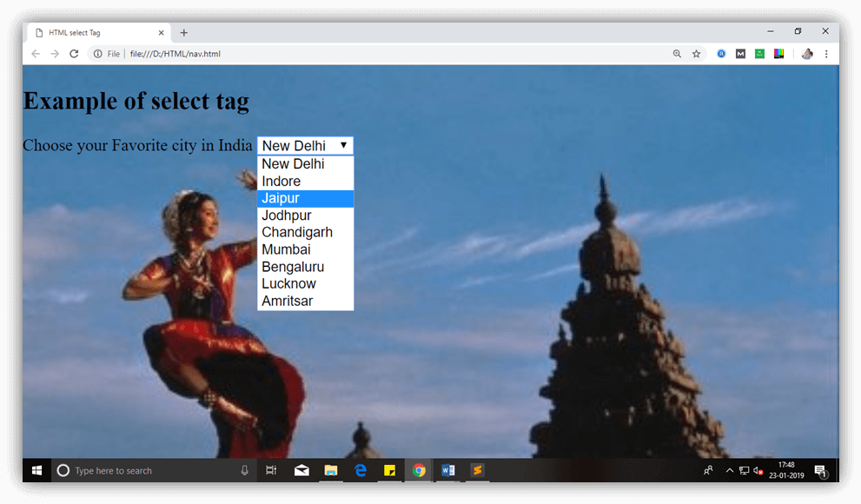Image resolution: width=861 pixels, height=504 pixels.
Task: Click the color bars extension icon
Action: [x=778, y=54]
